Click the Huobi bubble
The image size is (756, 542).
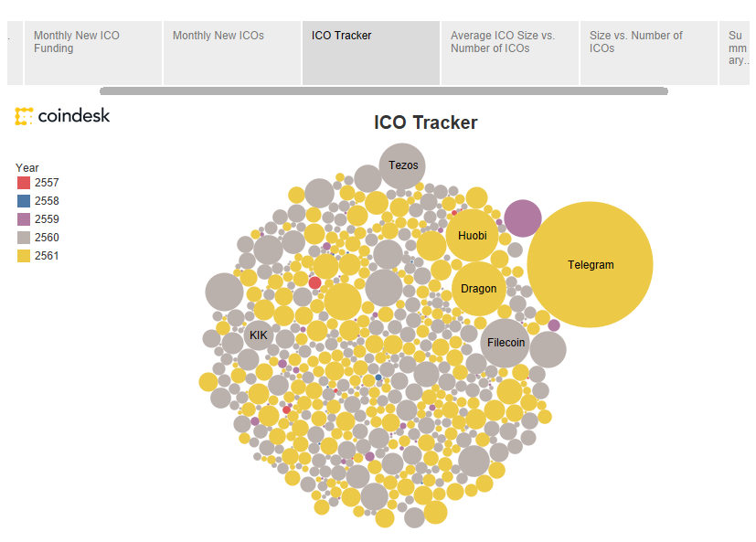472,236
